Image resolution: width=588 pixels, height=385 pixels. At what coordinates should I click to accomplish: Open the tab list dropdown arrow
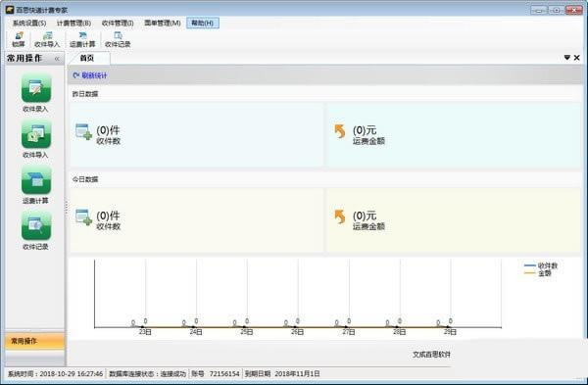pyautogui.click(x=567, y=58)
